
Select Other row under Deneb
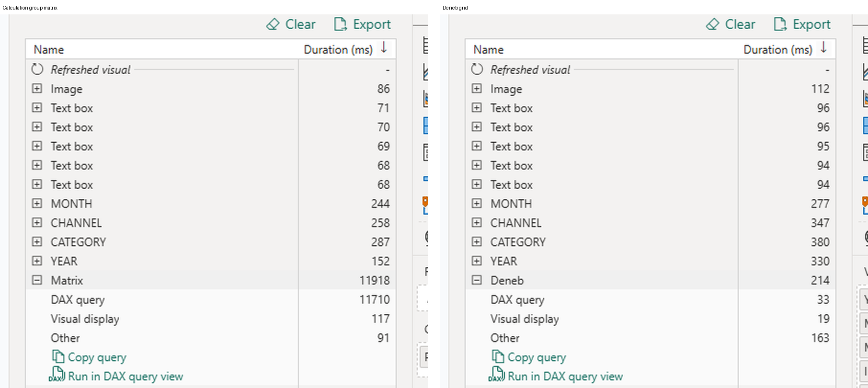(x=651, y=338)
